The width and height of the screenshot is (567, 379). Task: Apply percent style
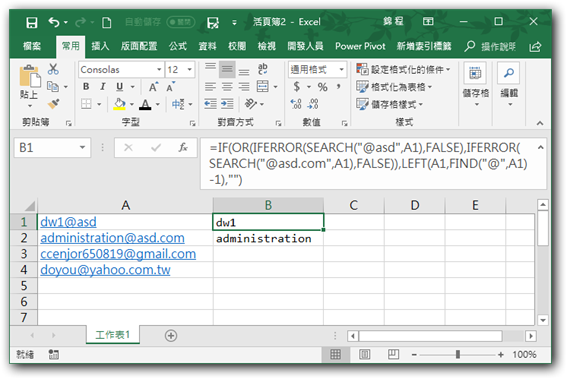point(322,87)
